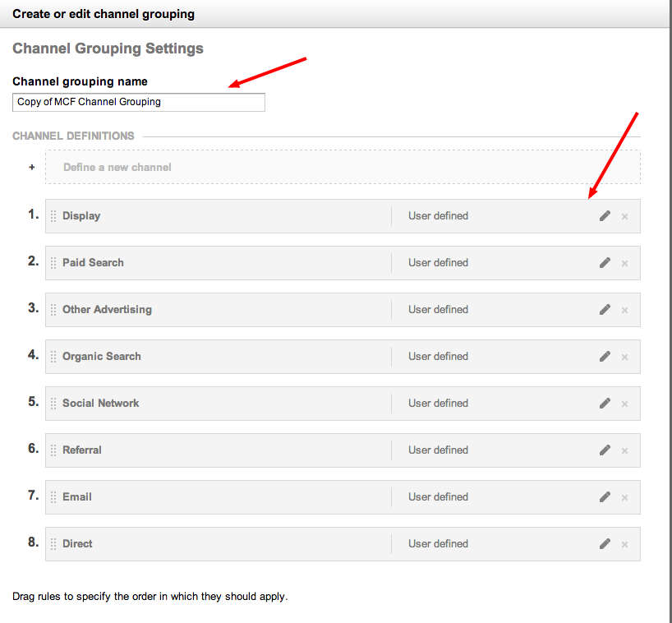The width and height of the screenshot is (672, 623).
Task: Delete the Display channel using X
Action: (624, 217)
